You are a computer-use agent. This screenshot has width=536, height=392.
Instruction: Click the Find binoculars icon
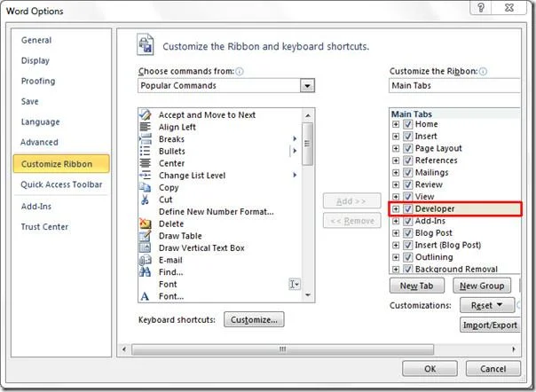coord(146,272)
